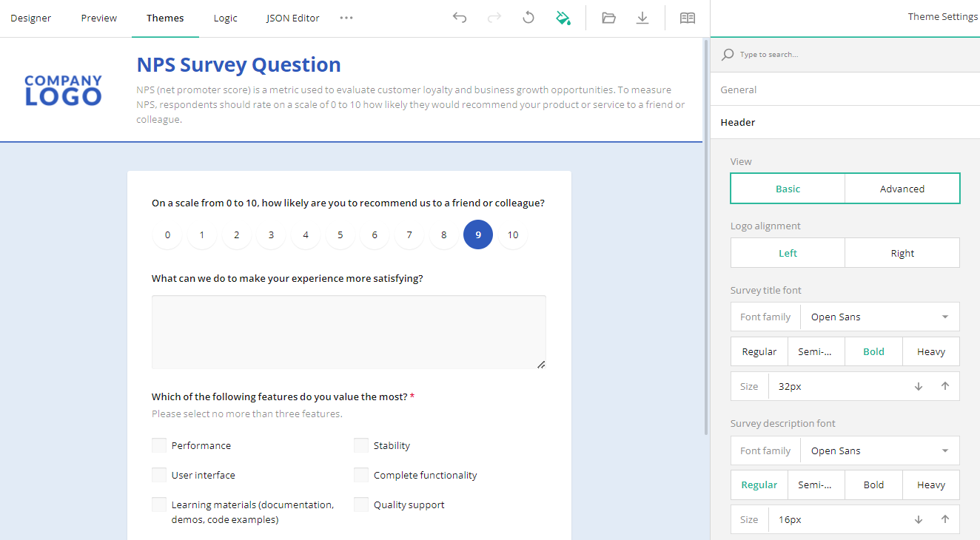Export the theme via the download icon
Screen dimensions: 980x540
pyautogui.click(x=642, y=17)
